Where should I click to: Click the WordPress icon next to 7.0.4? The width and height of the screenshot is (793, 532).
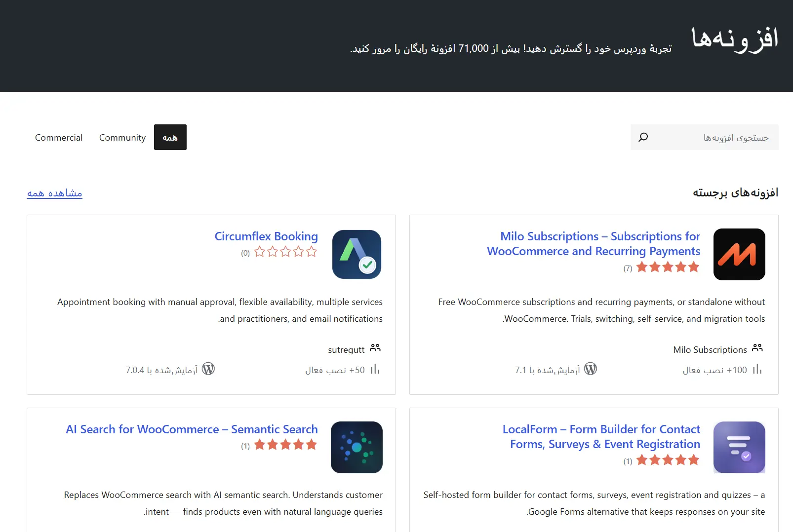(208, 369)
